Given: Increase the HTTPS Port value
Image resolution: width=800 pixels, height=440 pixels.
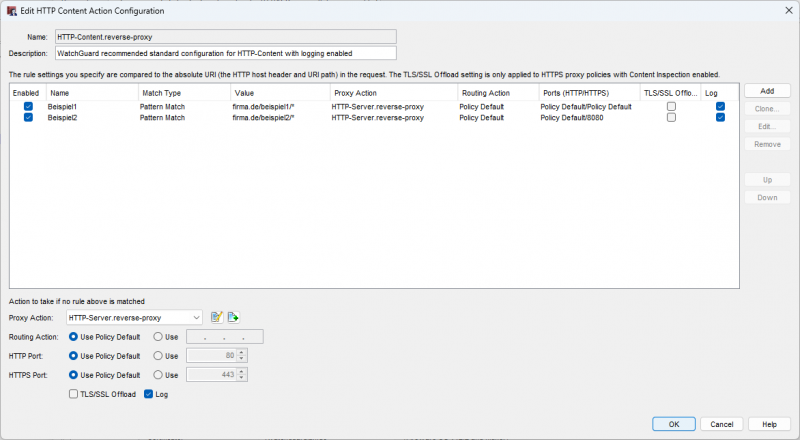Looking at the screenshot, I should (242, 371).
